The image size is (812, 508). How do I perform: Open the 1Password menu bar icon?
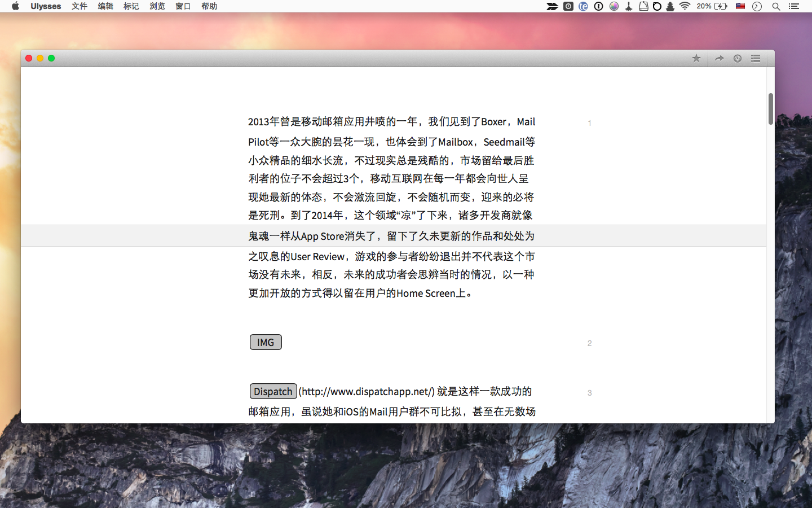tap(599, 6)
